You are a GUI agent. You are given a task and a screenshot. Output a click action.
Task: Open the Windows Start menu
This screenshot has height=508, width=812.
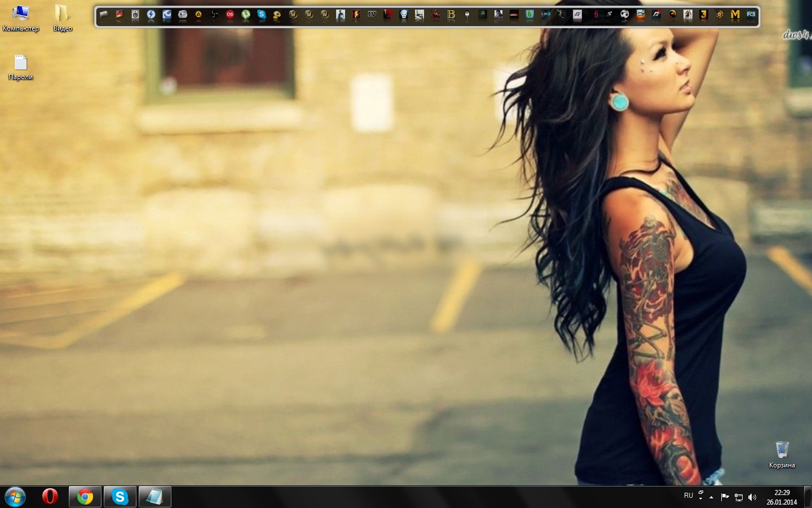(x=15, y=497)
